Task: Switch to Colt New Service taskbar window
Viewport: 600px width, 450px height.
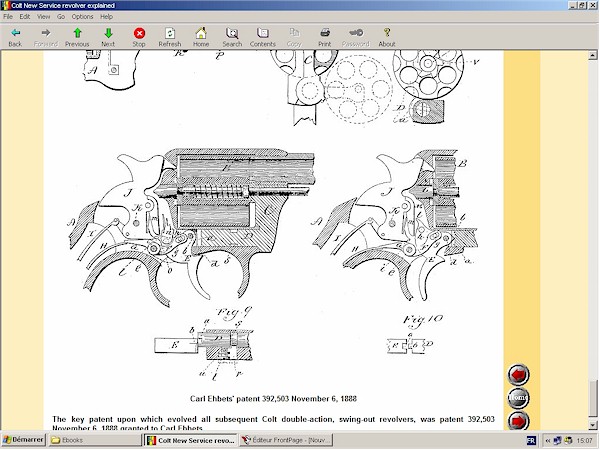Action: tap(190, 440)
